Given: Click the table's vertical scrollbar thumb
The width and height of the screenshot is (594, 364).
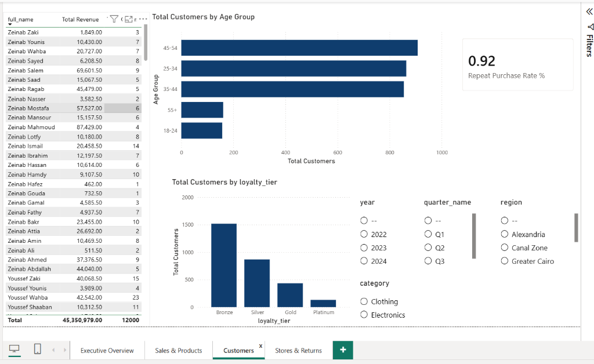Looking at the screenshot, I should [146, 42].
